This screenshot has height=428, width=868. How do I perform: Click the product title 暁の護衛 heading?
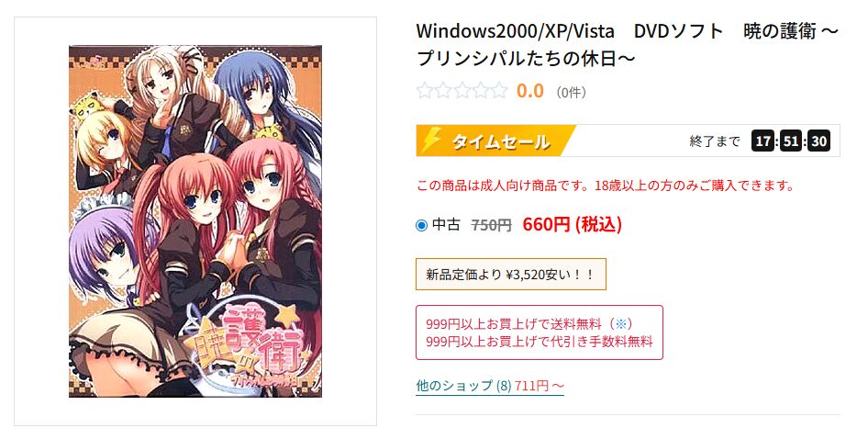point(628,44)
